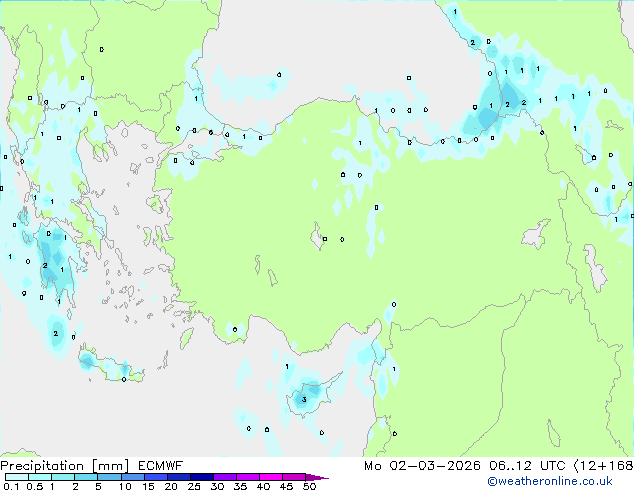Click the legend label '10'
Screen dimensions: 634x490
pyautogui.click(x=125, y=486)
